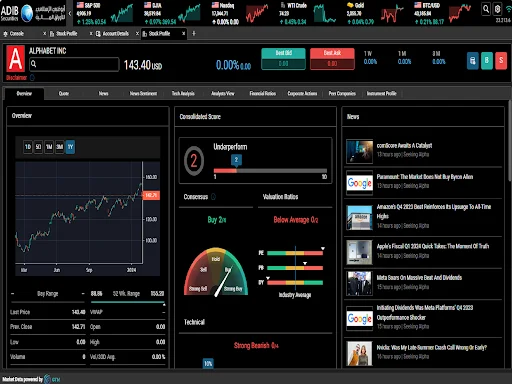The height and width of the screenshot is (384, 512).
Task: Click the ADIB Securities logo
Action: pyautogui.click(x=33, y=13)
